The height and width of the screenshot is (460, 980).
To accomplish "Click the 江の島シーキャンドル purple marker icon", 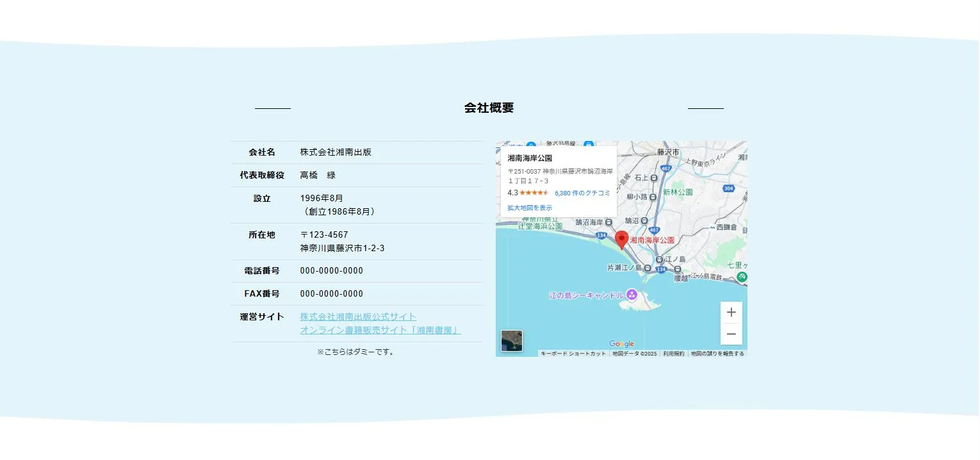I will tap(632, 295).
